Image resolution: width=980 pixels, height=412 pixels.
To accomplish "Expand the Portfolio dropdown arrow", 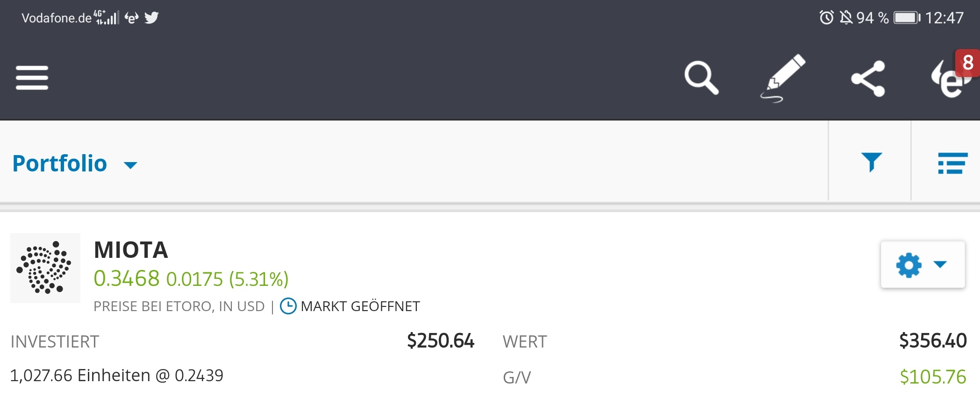I will click(x=130, y=165).
